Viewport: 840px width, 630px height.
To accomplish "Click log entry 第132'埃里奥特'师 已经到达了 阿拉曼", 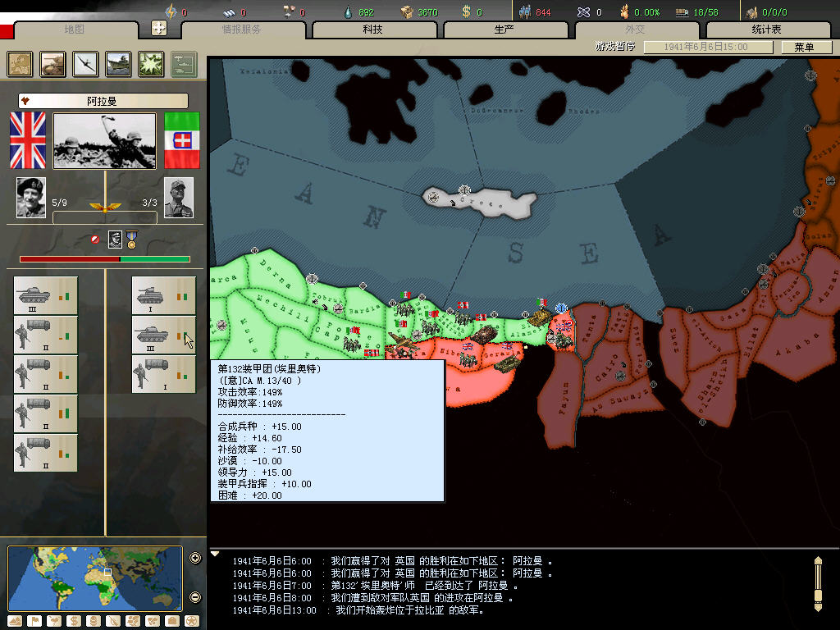I will (x=376, y=586).
